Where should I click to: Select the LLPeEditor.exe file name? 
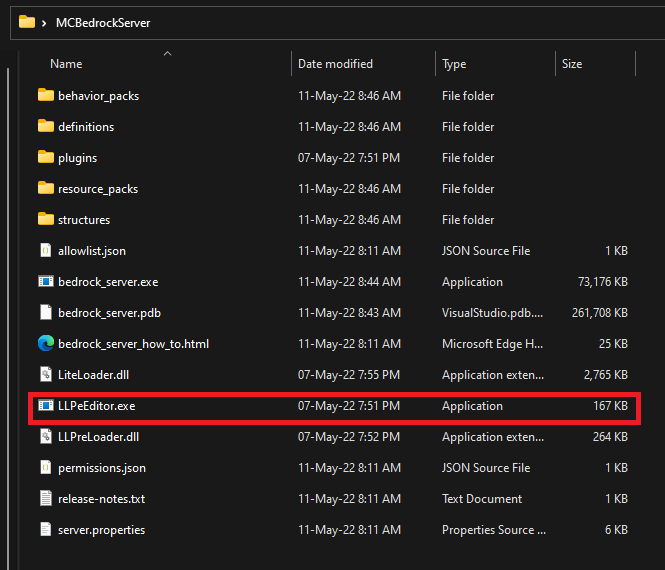click(97, 406)
